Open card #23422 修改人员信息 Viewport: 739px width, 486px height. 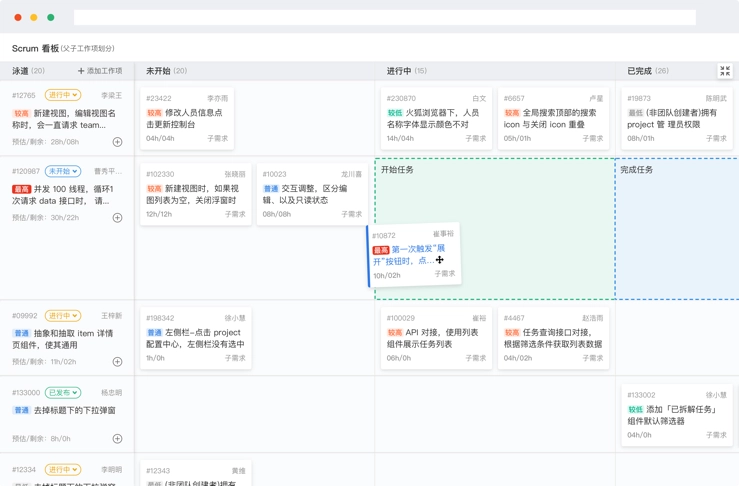coord(187,118)
